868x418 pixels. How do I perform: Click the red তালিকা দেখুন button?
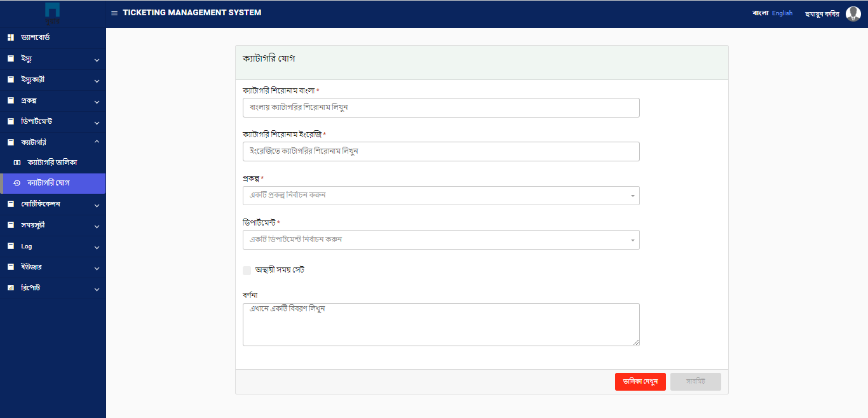coord(641,382)
